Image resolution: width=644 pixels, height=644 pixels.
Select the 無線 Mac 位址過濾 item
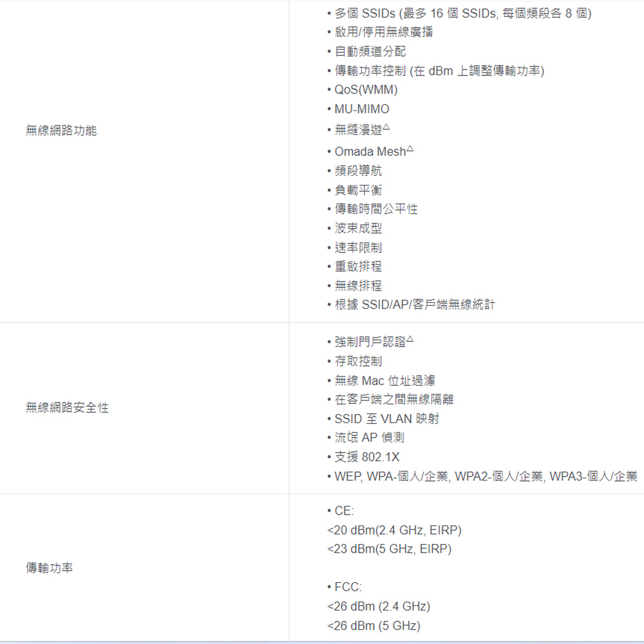click(x=384, y=381)
